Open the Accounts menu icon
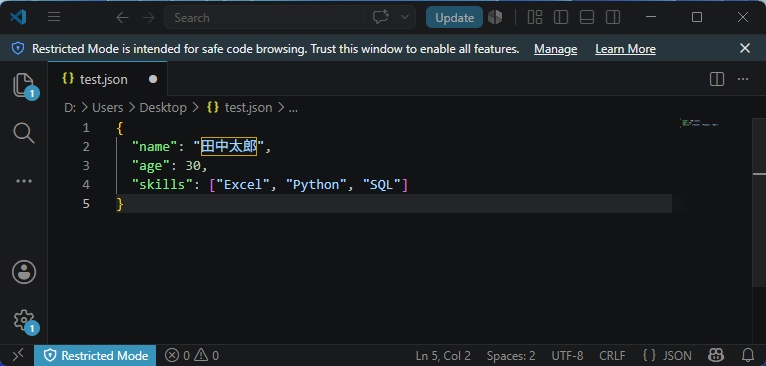 23,272
